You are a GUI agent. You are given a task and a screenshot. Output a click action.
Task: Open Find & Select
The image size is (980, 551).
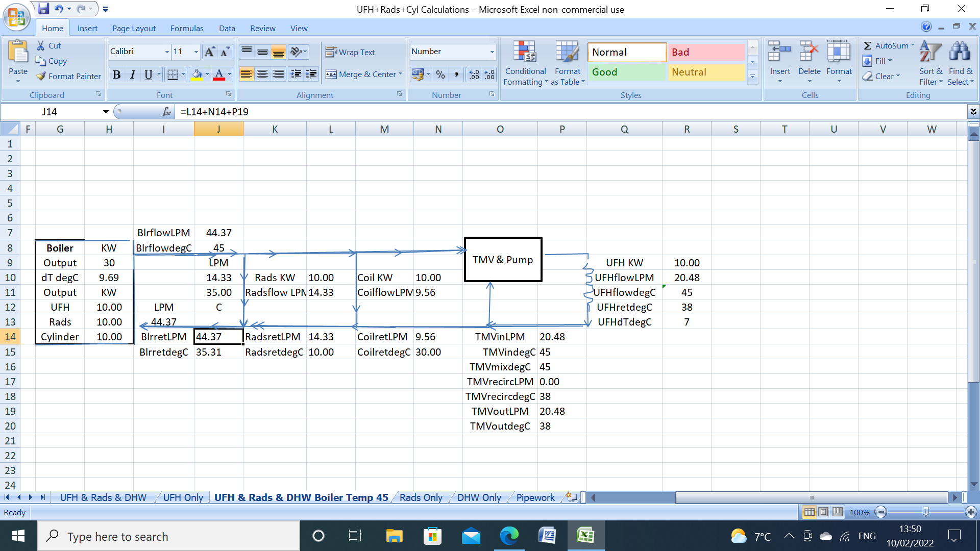(960, 63)
